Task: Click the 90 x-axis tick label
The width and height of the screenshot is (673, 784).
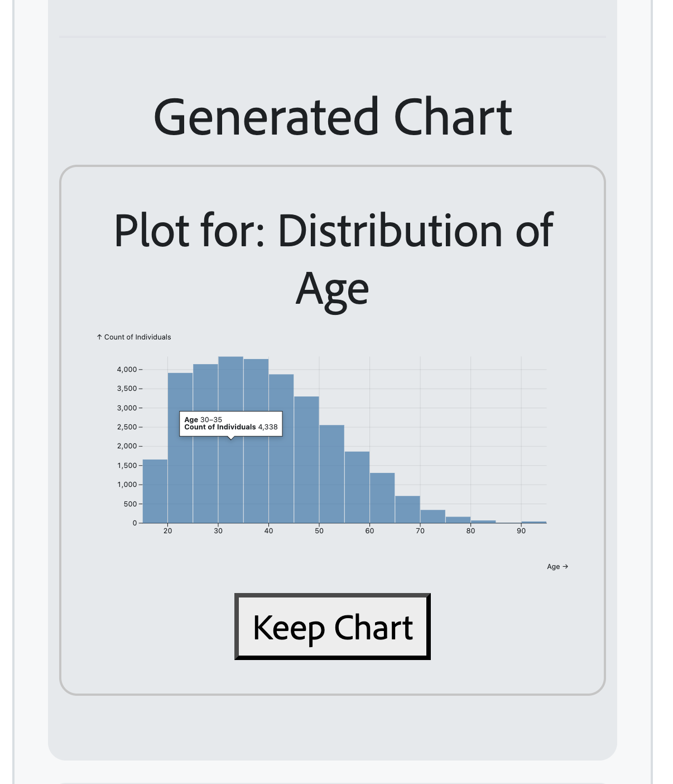Action: [x=521, y=531]
